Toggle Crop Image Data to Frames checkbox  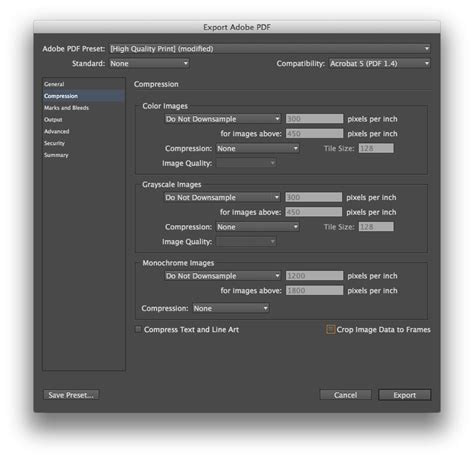click(x=330, y=329)
